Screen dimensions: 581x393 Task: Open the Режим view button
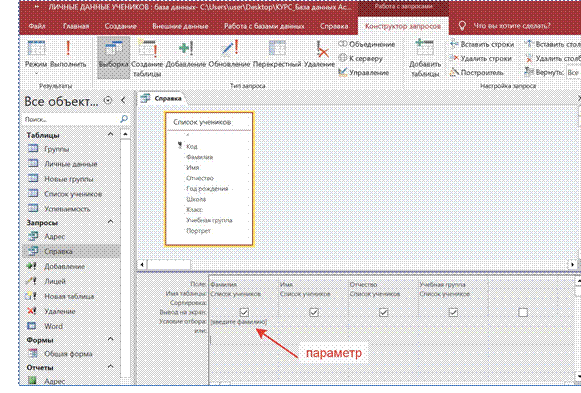(x=36, y=57)
